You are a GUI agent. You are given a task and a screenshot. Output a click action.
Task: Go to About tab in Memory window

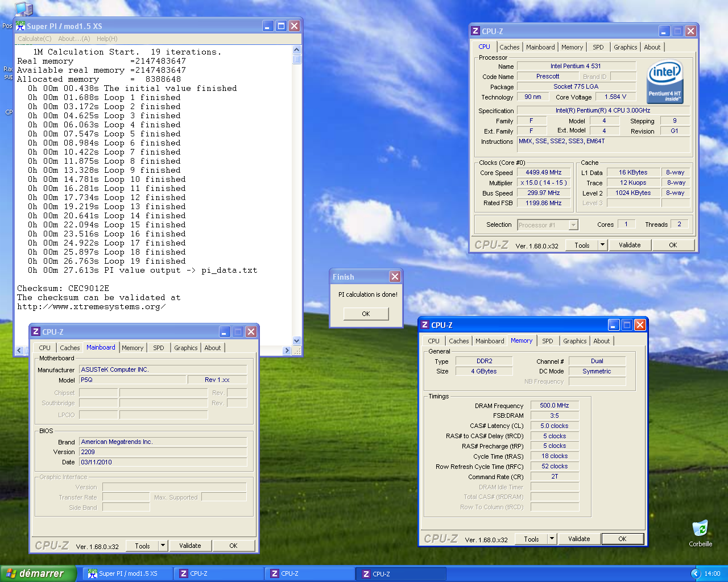[602, 341]
